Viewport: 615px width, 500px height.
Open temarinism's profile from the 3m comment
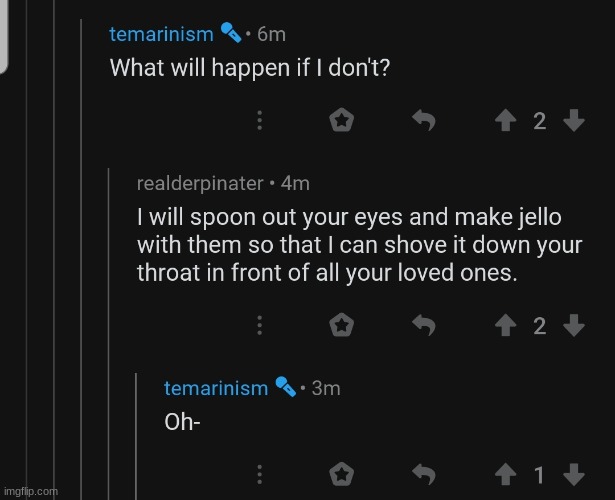(216, 388)
